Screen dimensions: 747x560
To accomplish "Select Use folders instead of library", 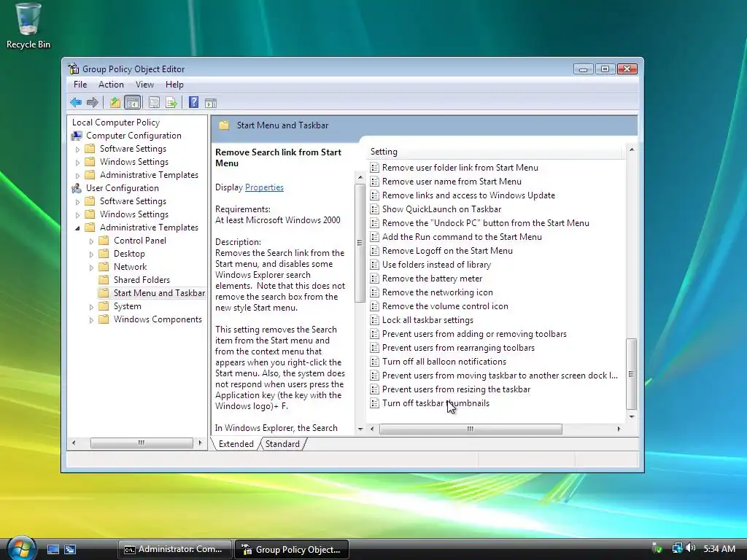I will [x=436, y=264].
